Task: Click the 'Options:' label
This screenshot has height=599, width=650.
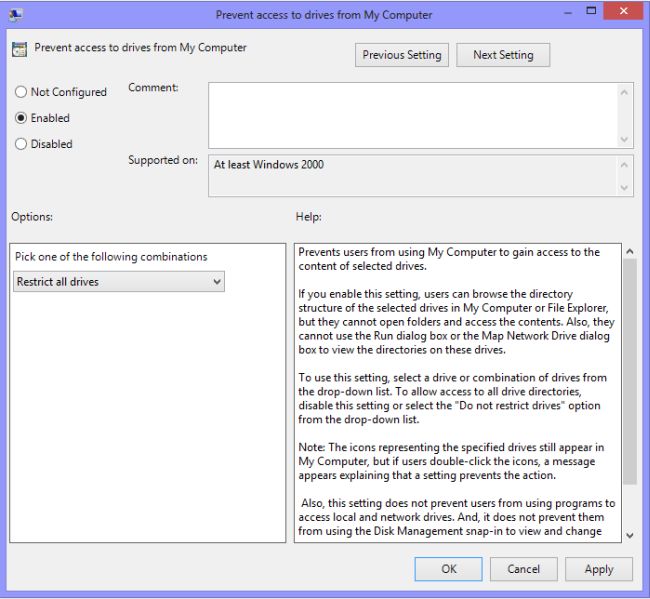Action: pyautogui.click(x=32, y=217)
